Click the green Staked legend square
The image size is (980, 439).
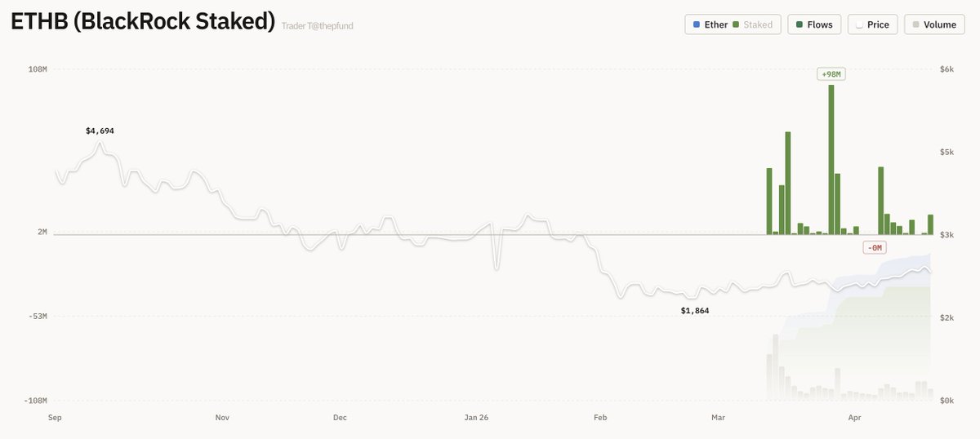coord(736,24)
